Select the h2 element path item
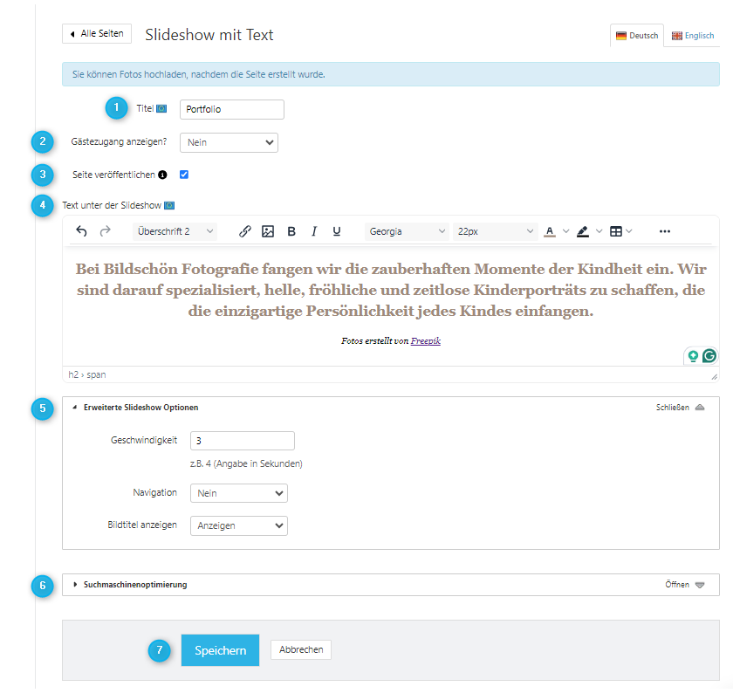The height and width of the screenshot is (700, 733). coord(73,374)
